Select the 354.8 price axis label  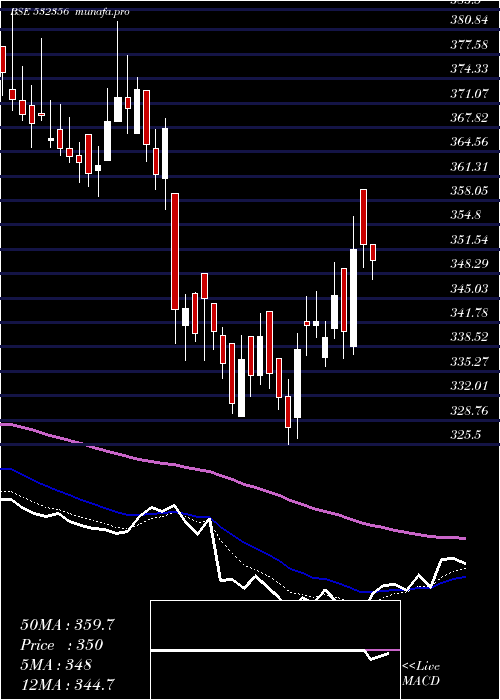pos(465,215)
